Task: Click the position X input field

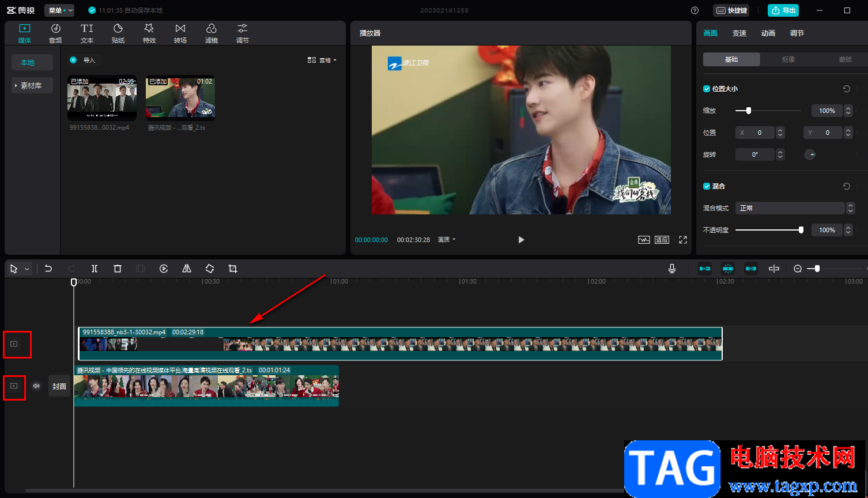Action: 755,133
